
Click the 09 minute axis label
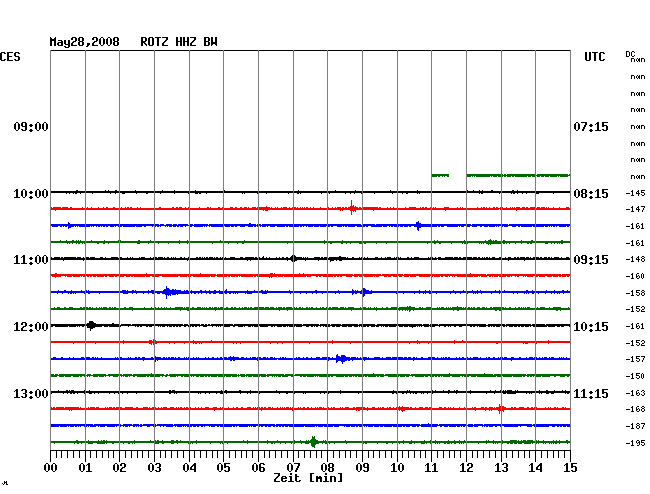(x=362, y=468)
